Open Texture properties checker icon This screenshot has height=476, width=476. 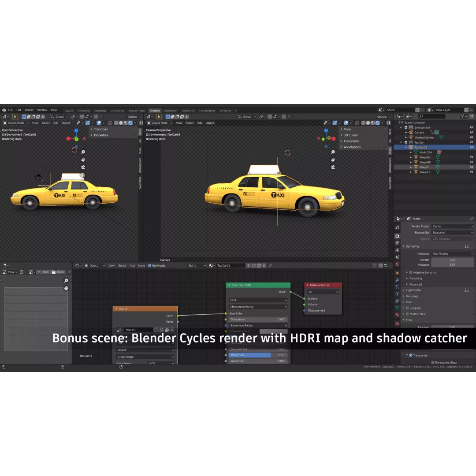(398, 324)
